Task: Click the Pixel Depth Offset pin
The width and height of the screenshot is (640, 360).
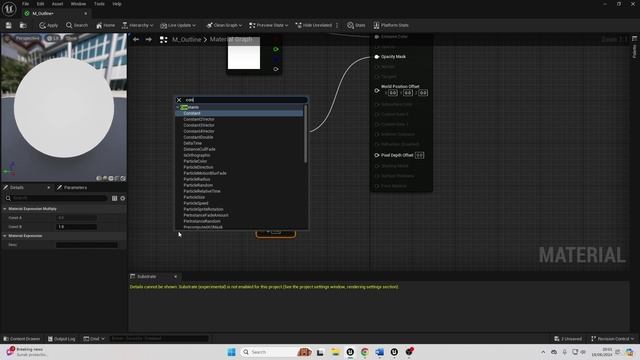Action: click(x=377, y=156)
